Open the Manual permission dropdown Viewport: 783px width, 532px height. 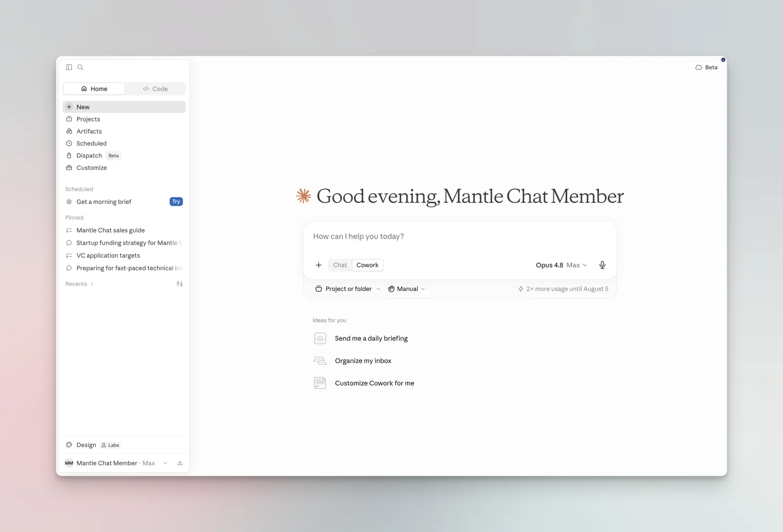click(x=407, y=289)
